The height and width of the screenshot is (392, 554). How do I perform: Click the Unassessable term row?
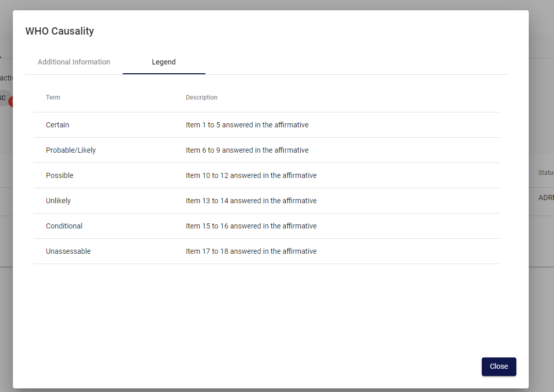click(68, 251)
